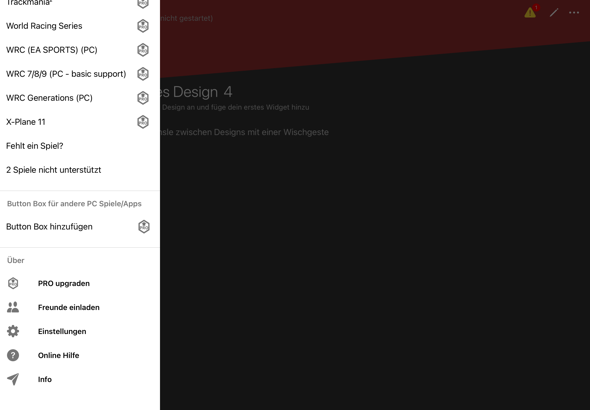Click the 'Design 4' title text

(202, 92)
